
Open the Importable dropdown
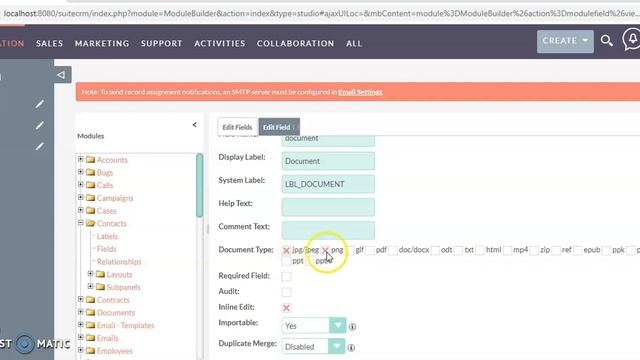314,326
